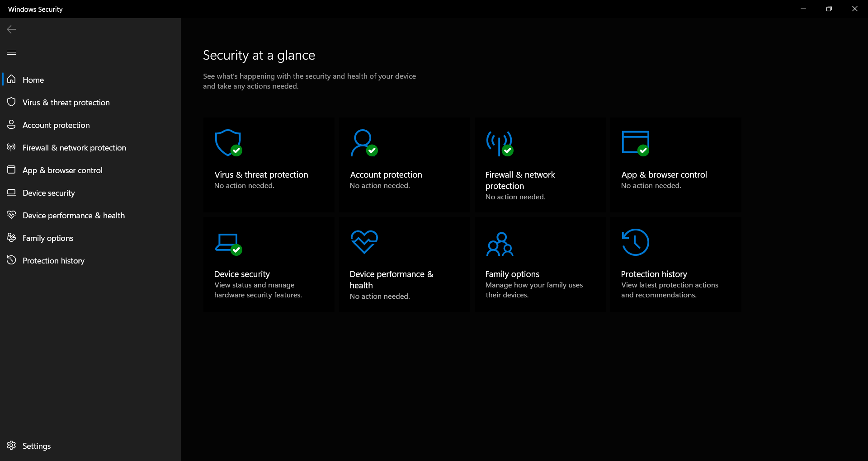Click the clock icon on Protection history tile

[x=635, y=242]
